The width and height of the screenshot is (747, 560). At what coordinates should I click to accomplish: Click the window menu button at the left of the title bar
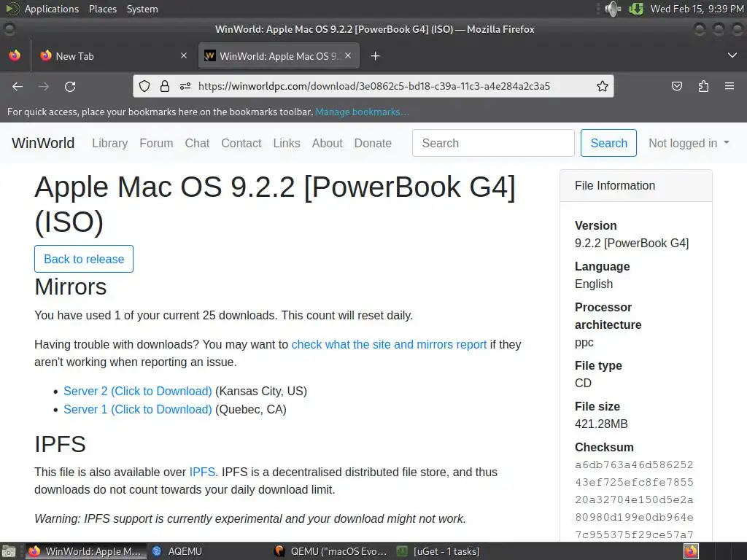[x=9, y=29]
